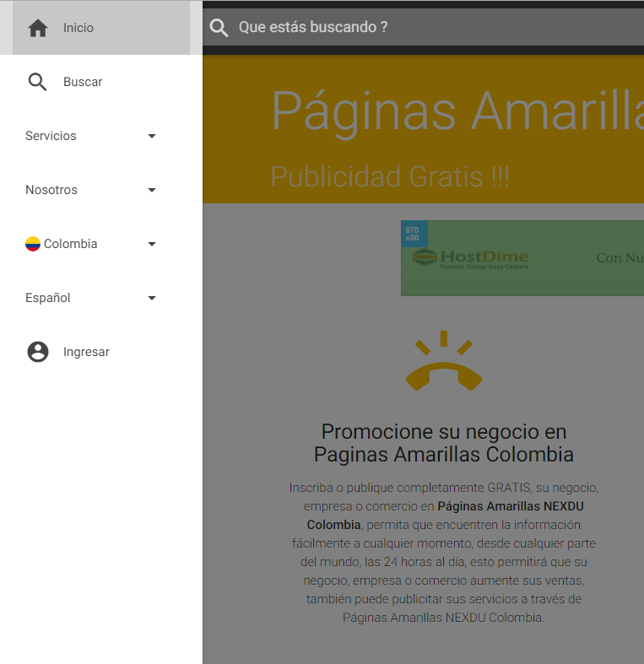Click the home icon beside Inicio
Image resolution: width=644 pixels, height=664 pixels.
[38, 28]
